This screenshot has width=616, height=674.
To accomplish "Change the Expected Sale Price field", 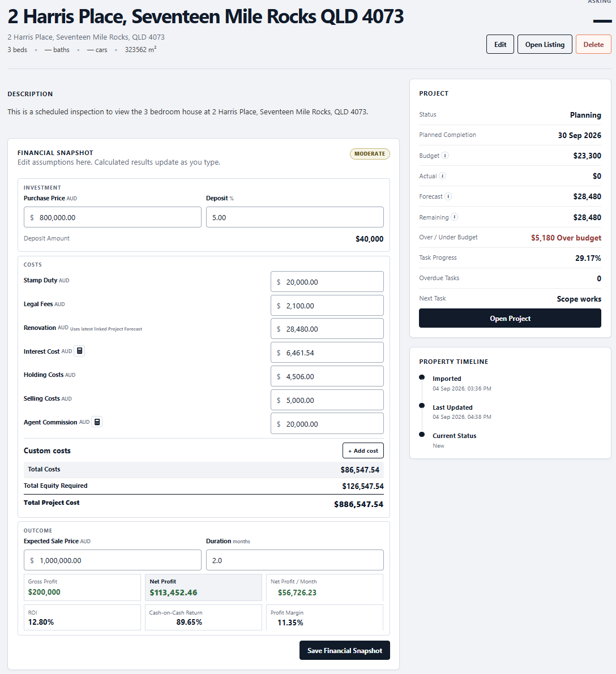I will coord(112,560).
